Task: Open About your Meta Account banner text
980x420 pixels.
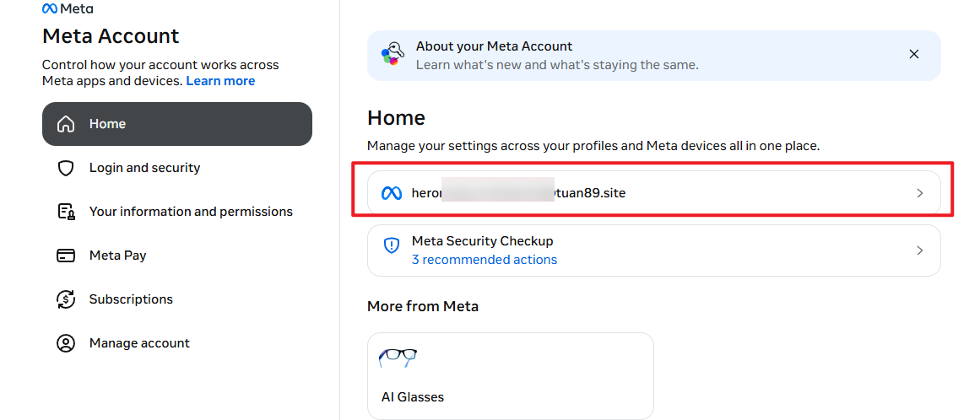Action: click(557, 56)
